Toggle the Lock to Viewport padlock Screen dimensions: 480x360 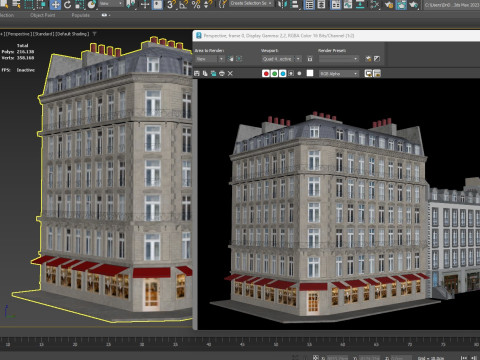(310, 59)
